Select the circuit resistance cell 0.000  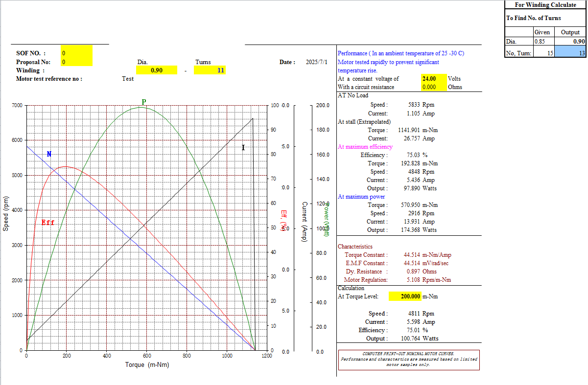(x=434, y=87)
